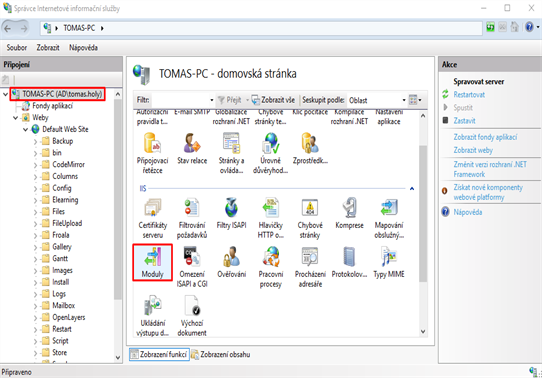This screenshot has width=542, height=378.
Task: Click in the Filtr input field
Action: point(180,100)
